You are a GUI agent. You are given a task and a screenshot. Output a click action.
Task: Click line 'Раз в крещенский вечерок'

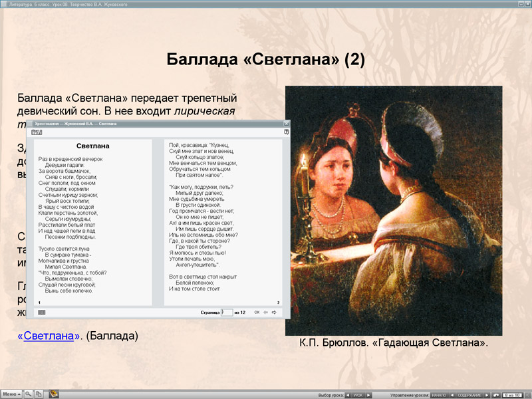[70, 159]
